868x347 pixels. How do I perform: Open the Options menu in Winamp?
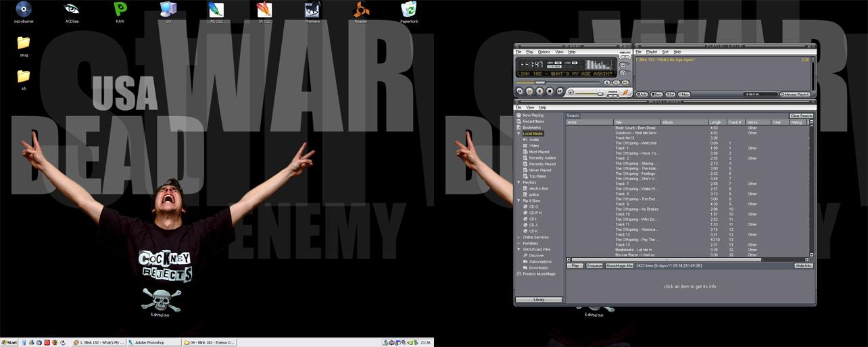coord(544,52)
